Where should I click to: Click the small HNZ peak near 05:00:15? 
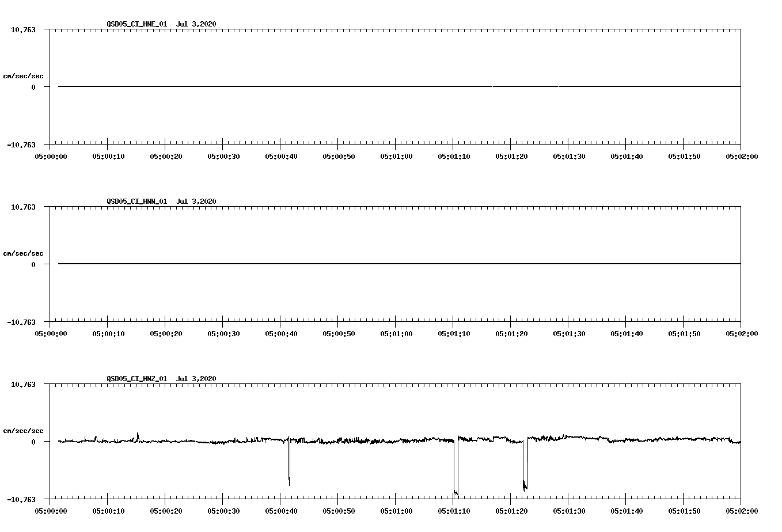coord(138,437)
